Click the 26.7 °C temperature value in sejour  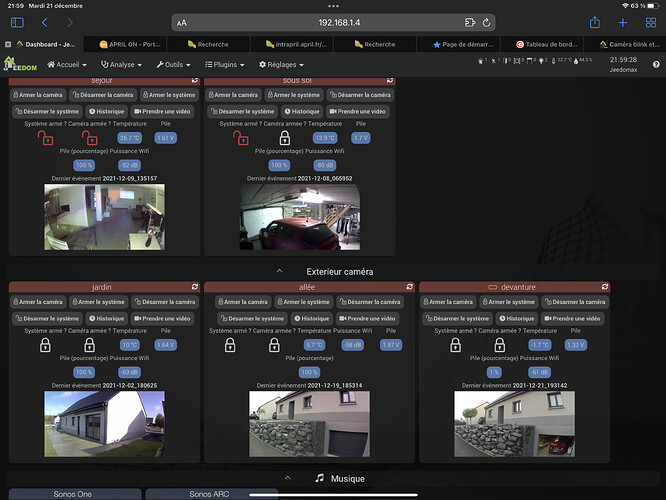[130, 138]
